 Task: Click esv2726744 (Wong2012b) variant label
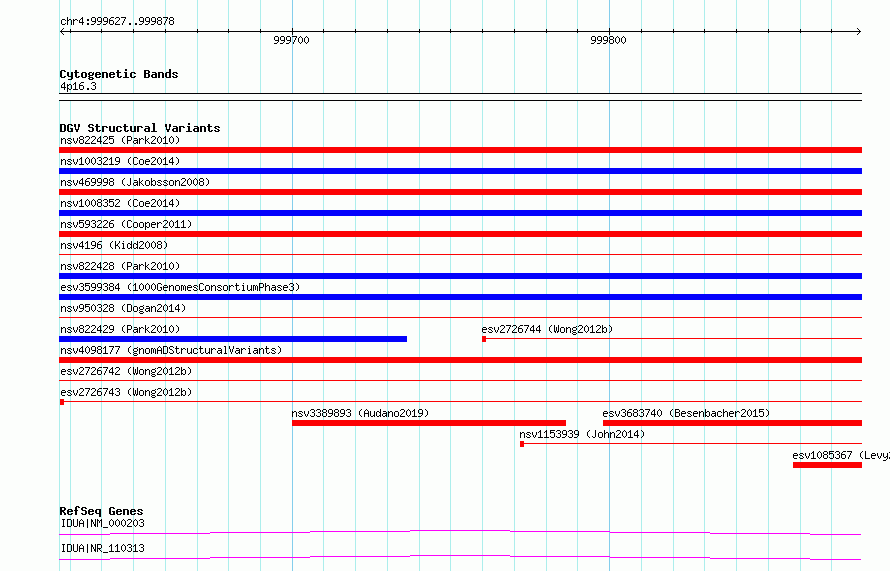pyautogui.click(x=547, y=329)
